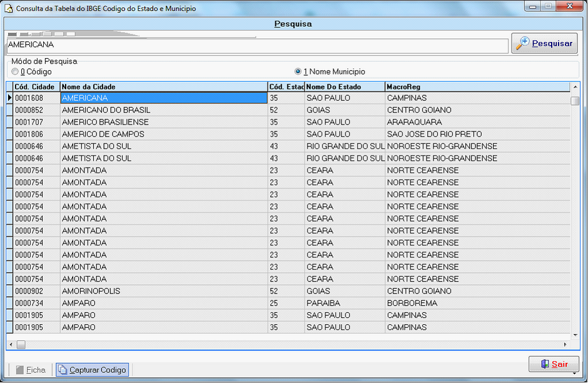Click the door icon on Sair button
Screen dimensions: 588x383
click(x=544, y=364)
